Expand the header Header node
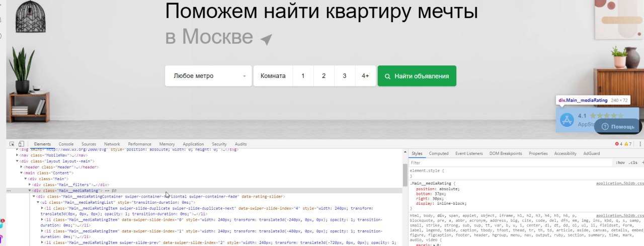 (22, 167)
